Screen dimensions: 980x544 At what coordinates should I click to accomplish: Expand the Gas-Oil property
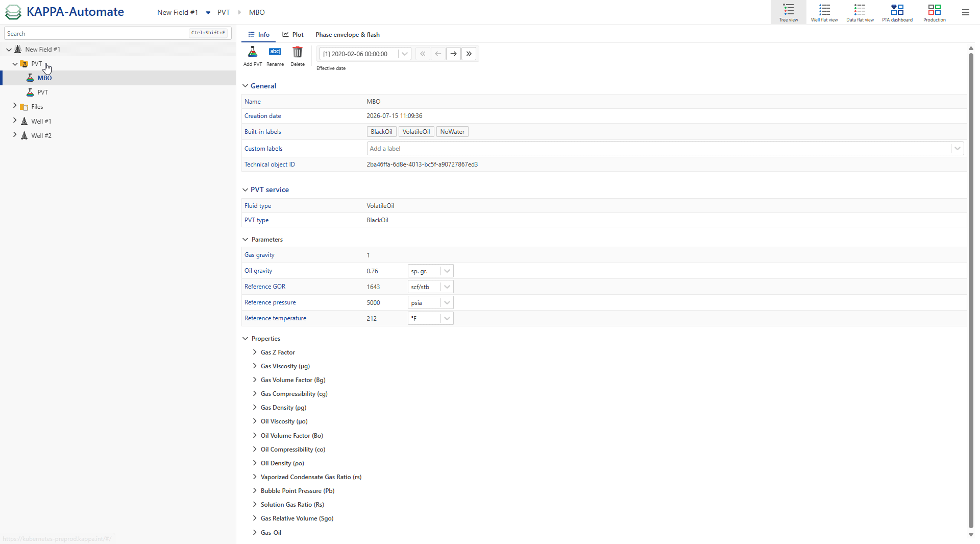[255, 533]
